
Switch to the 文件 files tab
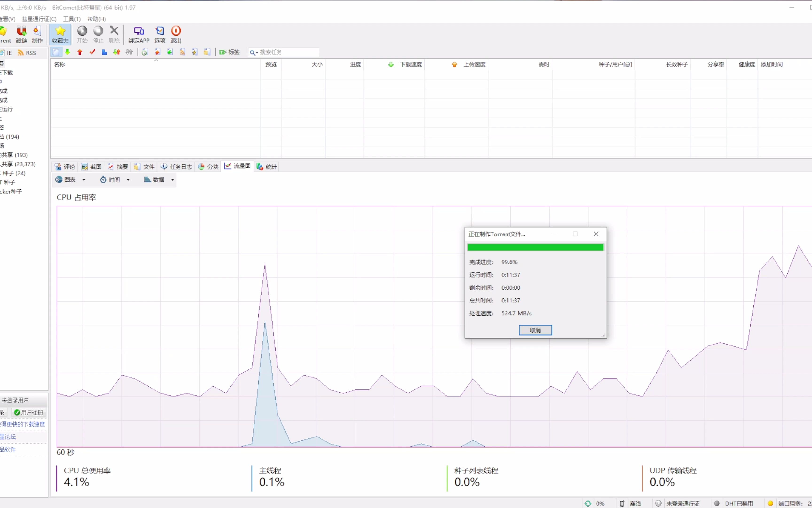pos(144,167)
